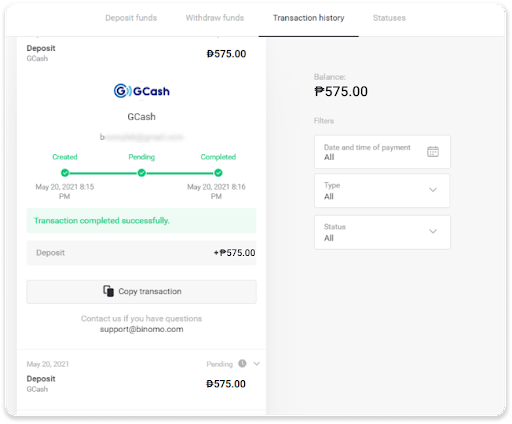Screen dimensions: 512x424
Task: Click the May 20, 2021 8:15 PM timestamp
Action: 65,191
